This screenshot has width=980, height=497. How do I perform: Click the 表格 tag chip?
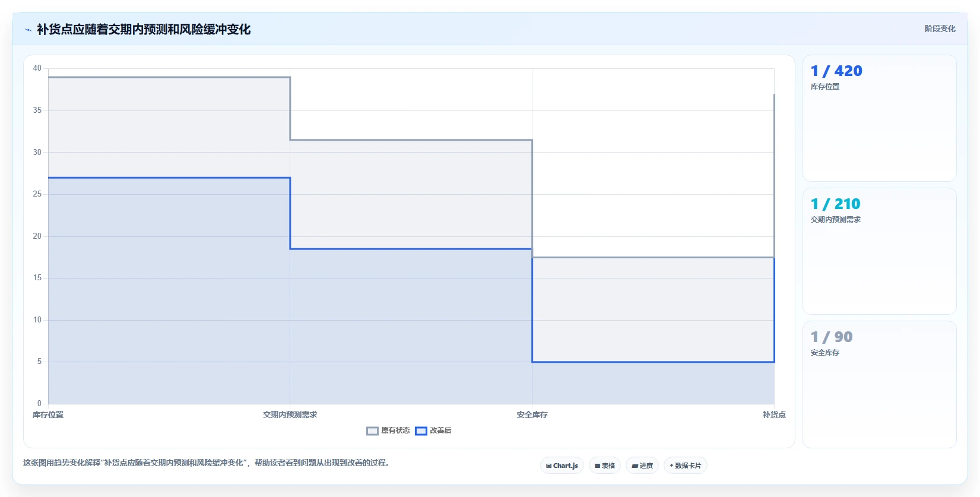pos(605,466)
